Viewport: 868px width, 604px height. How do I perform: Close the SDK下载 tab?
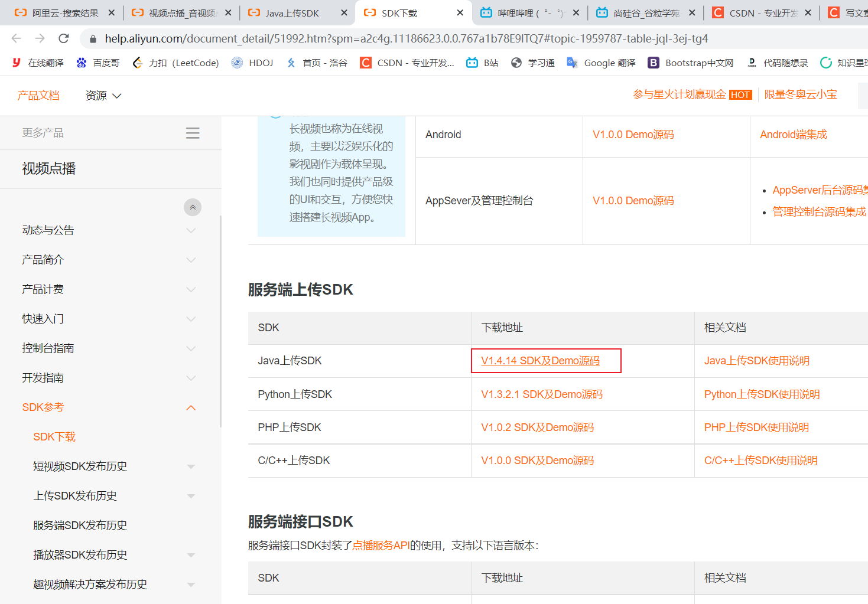click(x=460, y=12)
